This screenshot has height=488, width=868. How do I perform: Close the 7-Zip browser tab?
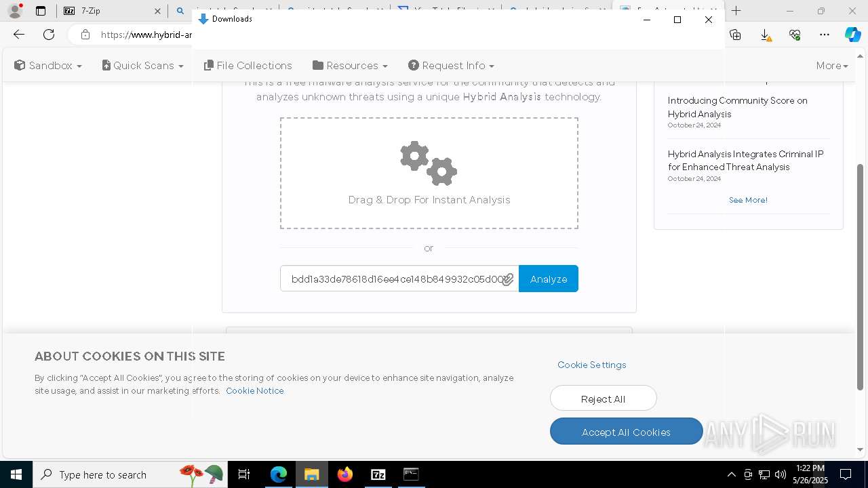click(157, 11)
